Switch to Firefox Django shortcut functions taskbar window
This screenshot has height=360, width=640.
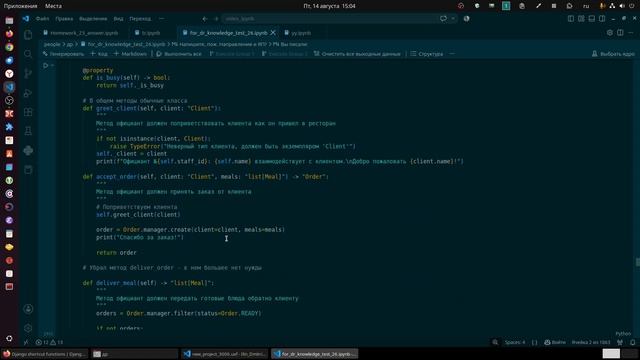coord(44,354)
